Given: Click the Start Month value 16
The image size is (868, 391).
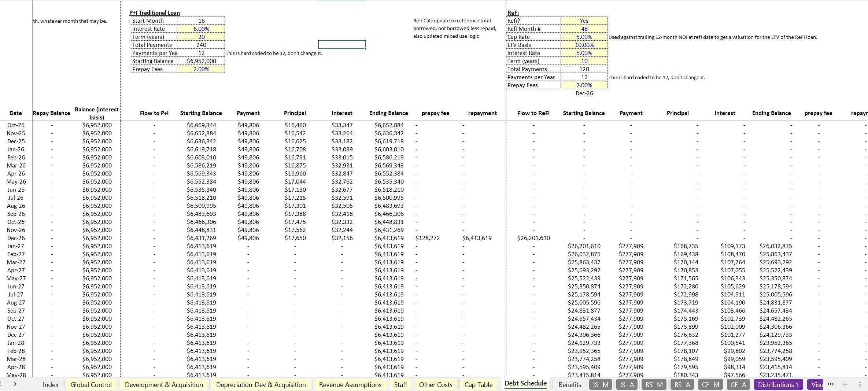Looking at the screenshot, I should click(x=201, y=21).
